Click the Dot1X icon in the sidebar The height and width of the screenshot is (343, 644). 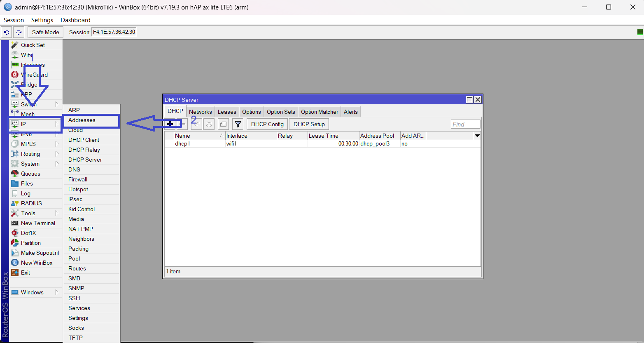[x=15, y=233]
